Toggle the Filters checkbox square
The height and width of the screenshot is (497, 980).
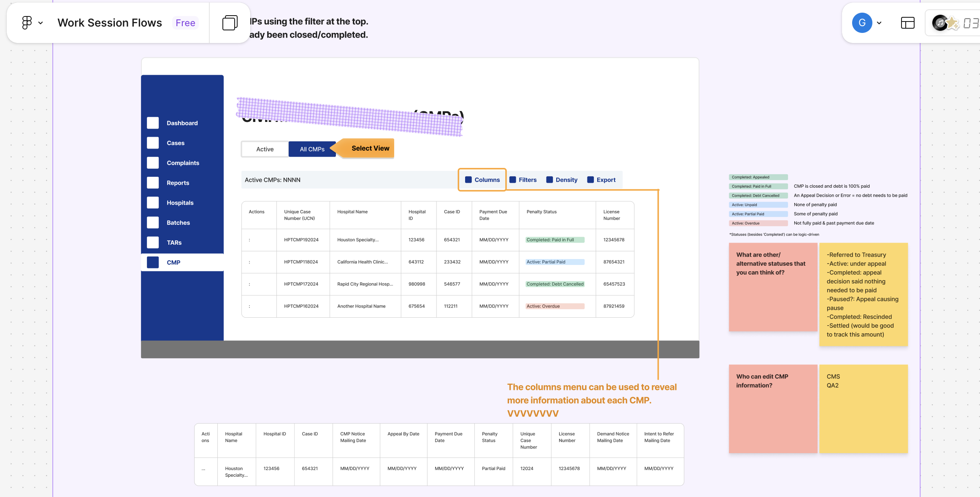pyautogui.click(x=512, y=180)
